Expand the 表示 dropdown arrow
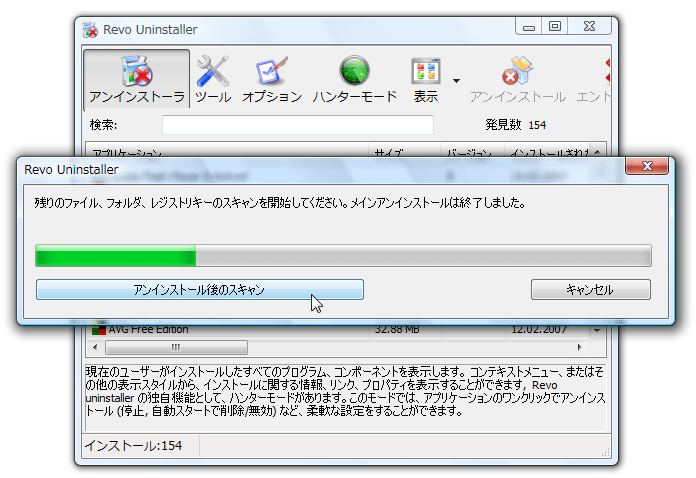The image size is (696, 478). coord(456,81)
